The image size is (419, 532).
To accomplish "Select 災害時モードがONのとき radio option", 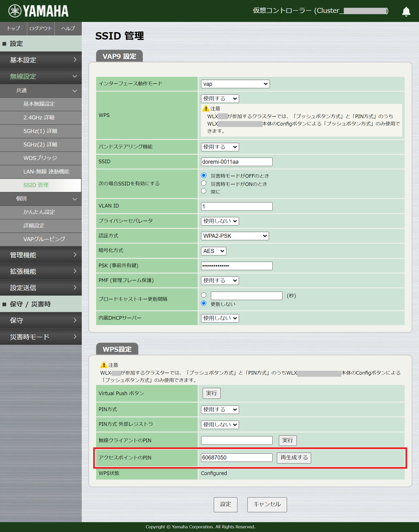I will pos(204,183).
